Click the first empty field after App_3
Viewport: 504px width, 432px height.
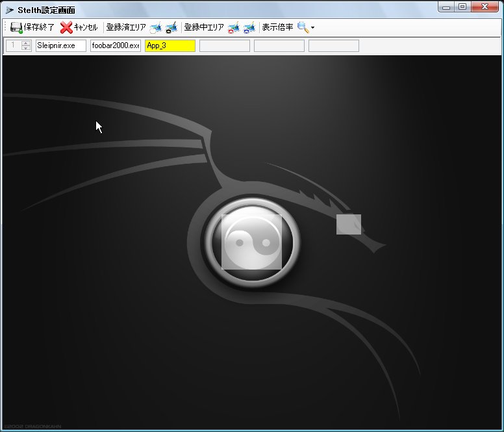225,45
